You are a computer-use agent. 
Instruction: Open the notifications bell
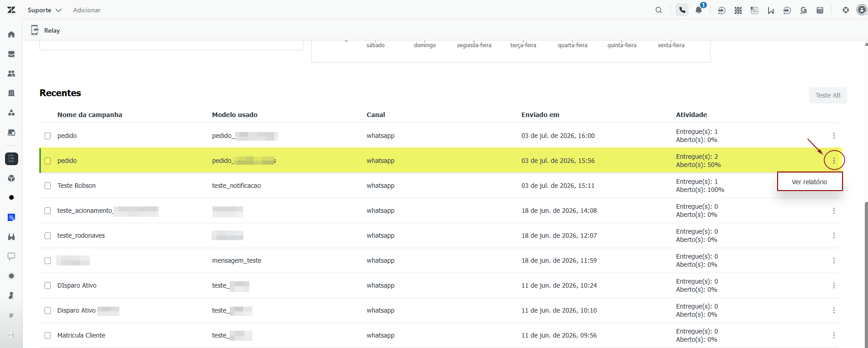point(699,10)
